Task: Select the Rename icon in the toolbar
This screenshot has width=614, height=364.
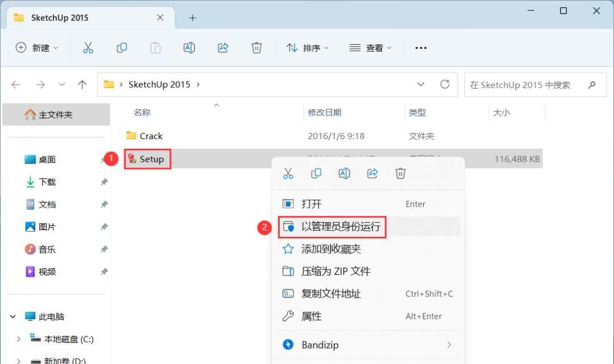Action: (x=189, y=48)
